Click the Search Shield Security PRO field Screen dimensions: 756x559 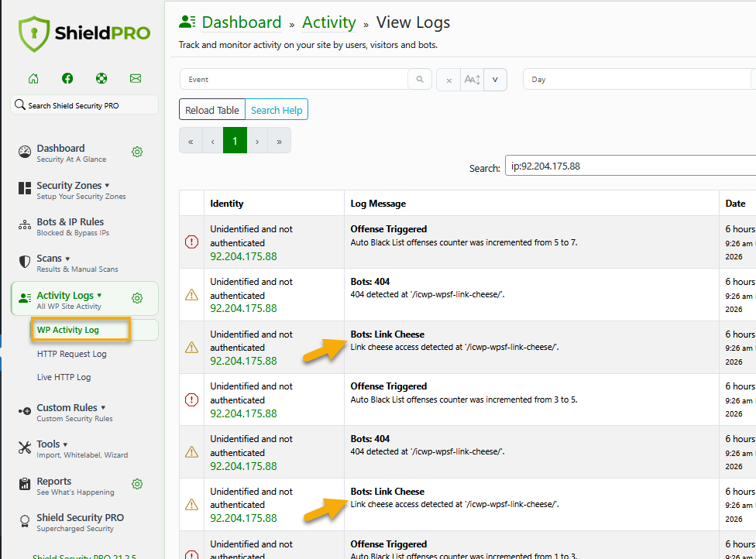(84, 105)
